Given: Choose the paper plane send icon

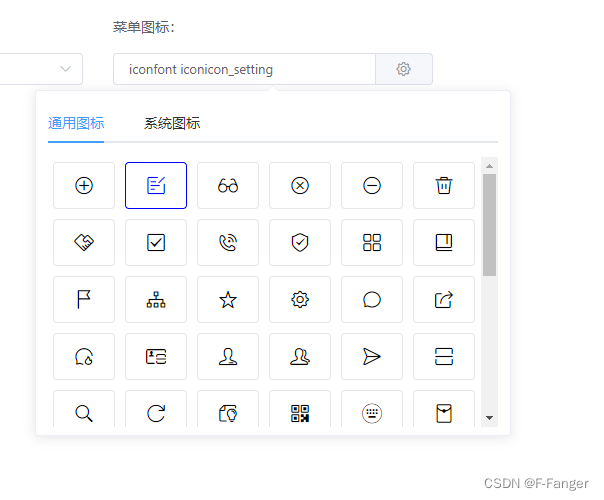Looking at the screenshot, I should [x=372, y=357].
